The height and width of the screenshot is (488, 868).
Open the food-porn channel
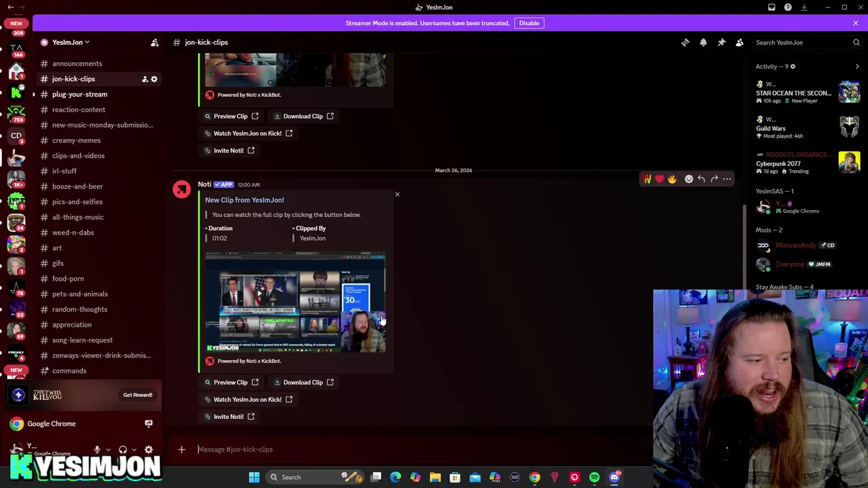coord(68,279)
